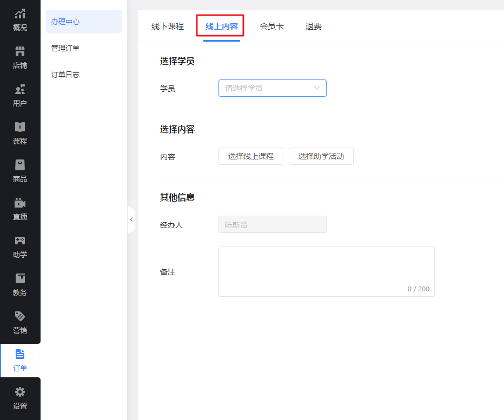Click the 0 / 200 character counter
Image resolution: width=504 pixels, height=420 pixels.
(418, 289)
